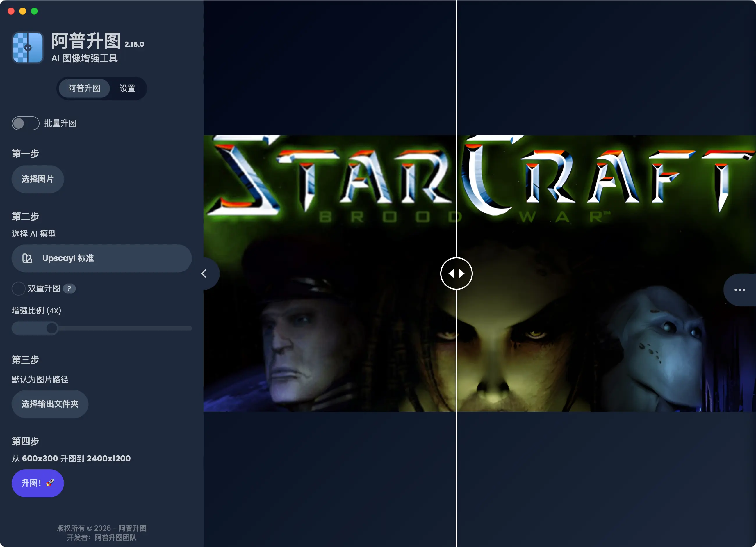Image resolution: width=756 pixels, height=547 pixels.
Task: Click the 选择 AI 模型 label
Action: [x=34, y=234]
